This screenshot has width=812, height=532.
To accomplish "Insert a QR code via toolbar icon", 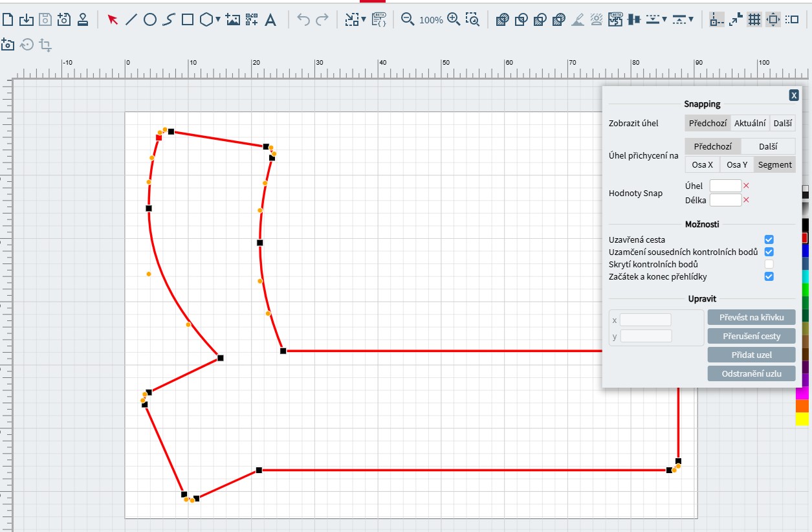I will tap(252, 20).
